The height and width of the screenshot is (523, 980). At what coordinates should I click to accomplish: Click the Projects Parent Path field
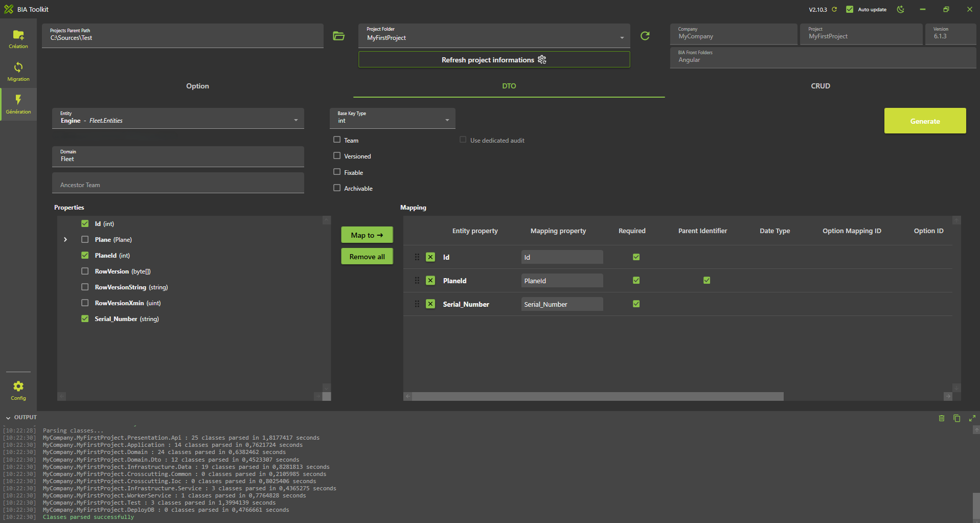(x=183, y=36)
